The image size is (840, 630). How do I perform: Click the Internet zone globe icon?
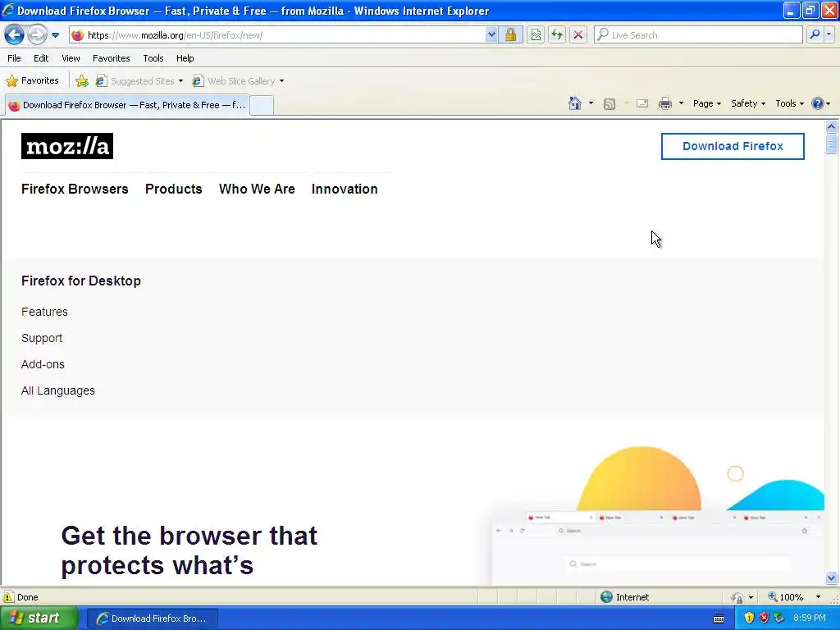pyautogui.click(x=606, y=597)
